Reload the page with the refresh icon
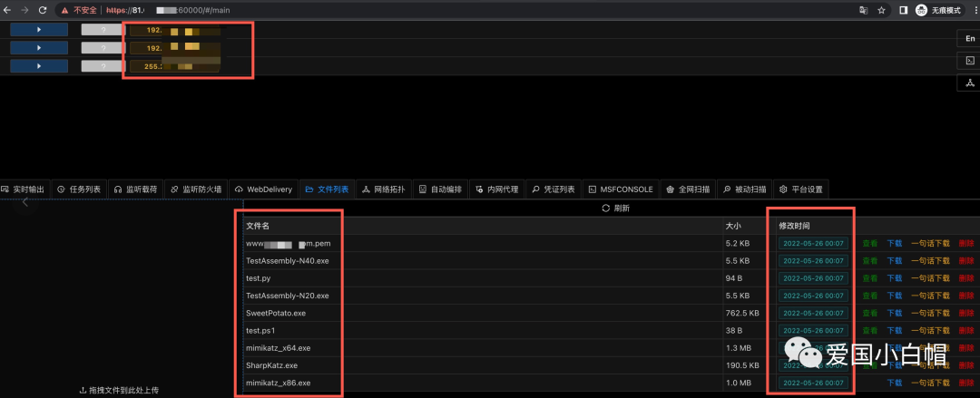980x398 pixels. pyautogui.click(x=42, y=10)
